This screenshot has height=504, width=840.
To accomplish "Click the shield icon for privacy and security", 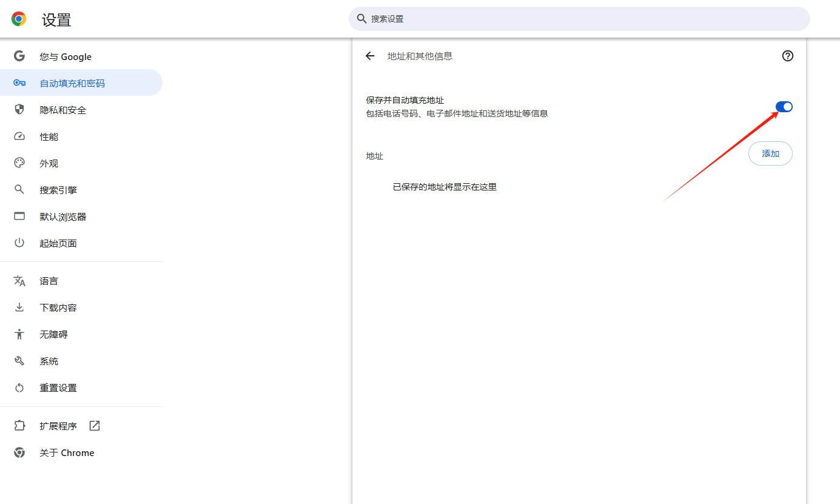I will pos(19,110).
